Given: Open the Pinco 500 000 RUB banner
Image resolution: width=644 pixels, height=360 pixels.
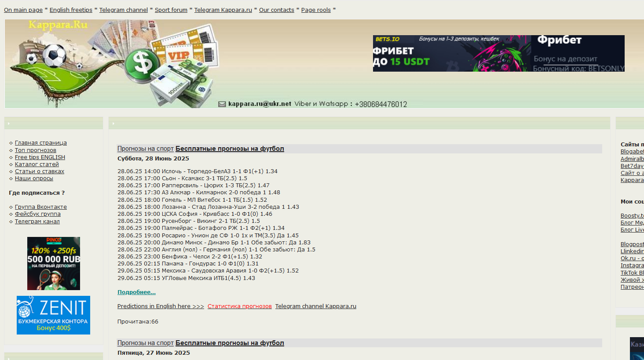Looking at the screenshot, I should point(54,263).
